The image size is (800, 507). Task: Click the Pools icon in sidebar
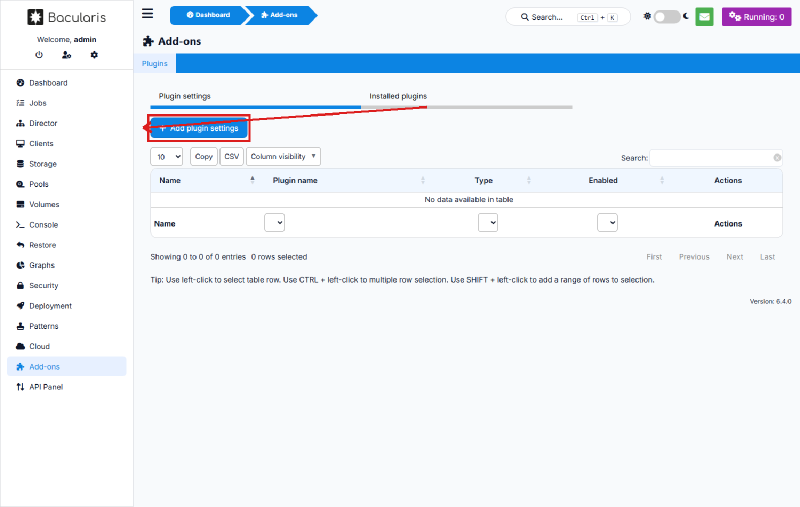click(x=20, y=184)
